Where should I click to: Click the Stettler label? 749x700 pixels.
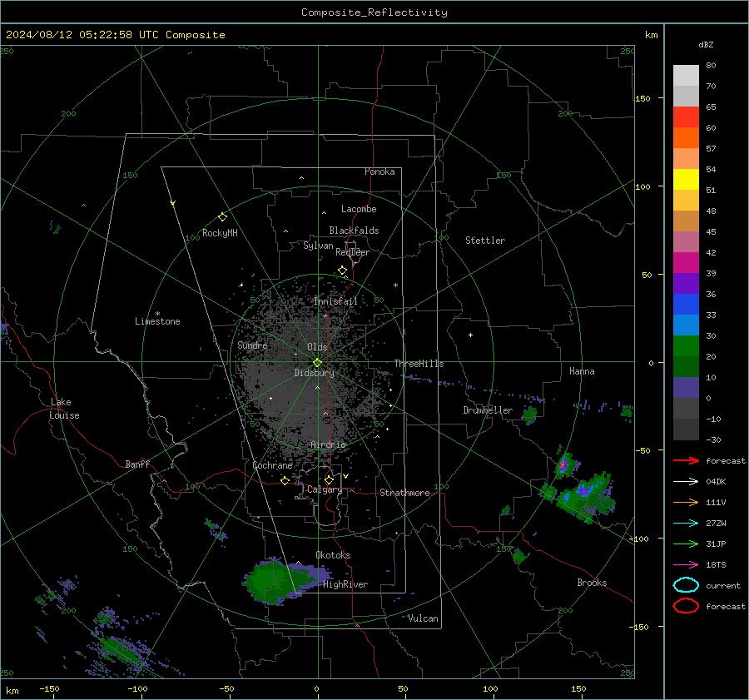pos(485,241)
